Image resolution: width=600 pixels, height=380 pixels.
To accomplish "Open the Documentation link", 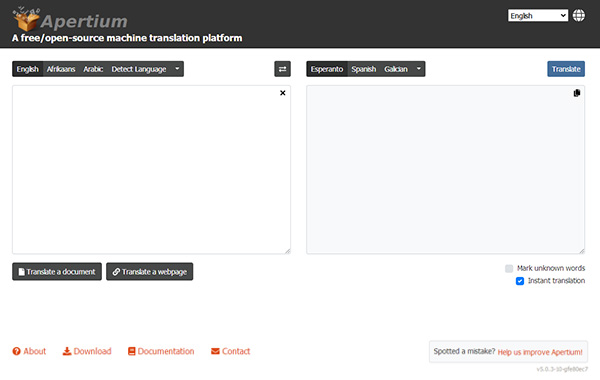I will 161,351.
